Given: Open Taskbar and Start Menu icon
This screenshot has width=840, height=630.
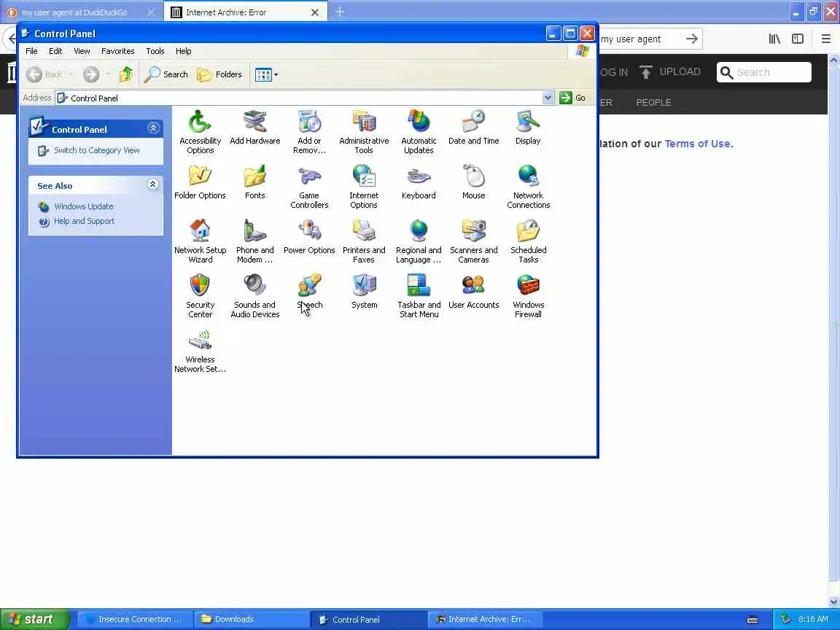Looking at the screenshot, I should coord(419,295).
